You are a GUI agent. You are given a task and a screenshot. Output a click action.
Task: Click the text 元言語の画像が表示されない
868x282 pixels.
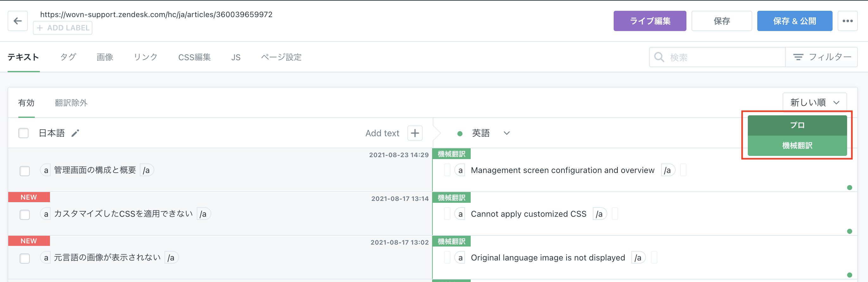point(107,258)
